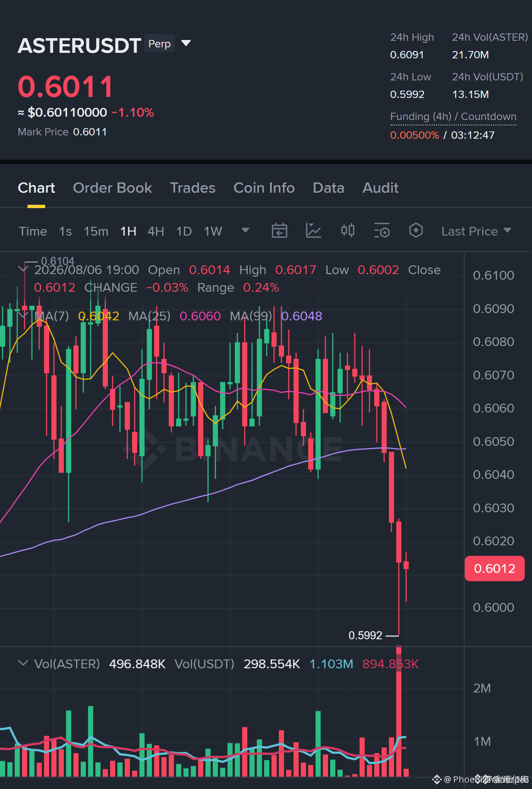Collapse the MA indicator row chevron
The image size is (532, 789).
coord(23,315)
